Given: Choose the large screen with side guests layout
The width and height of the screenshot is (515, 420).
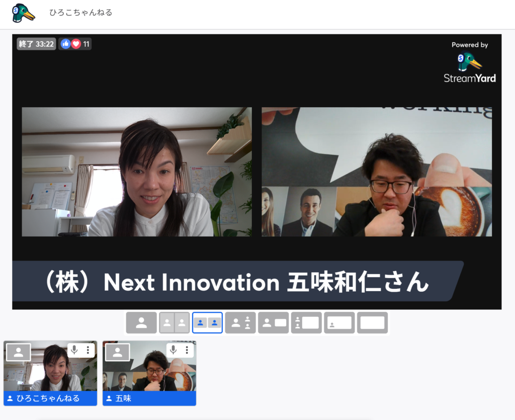Looking at the screenshot, I should point(306,323).
